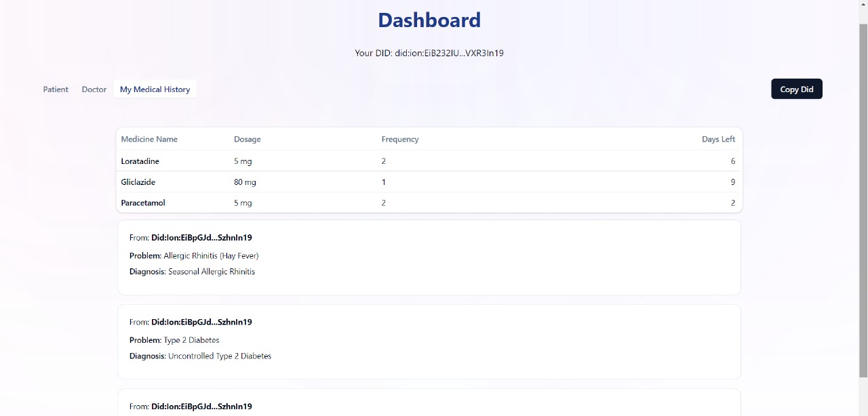Click the Medicine Name column header
Image resolution: width=868 pixels, height=416 pixels.
[149, 139]
